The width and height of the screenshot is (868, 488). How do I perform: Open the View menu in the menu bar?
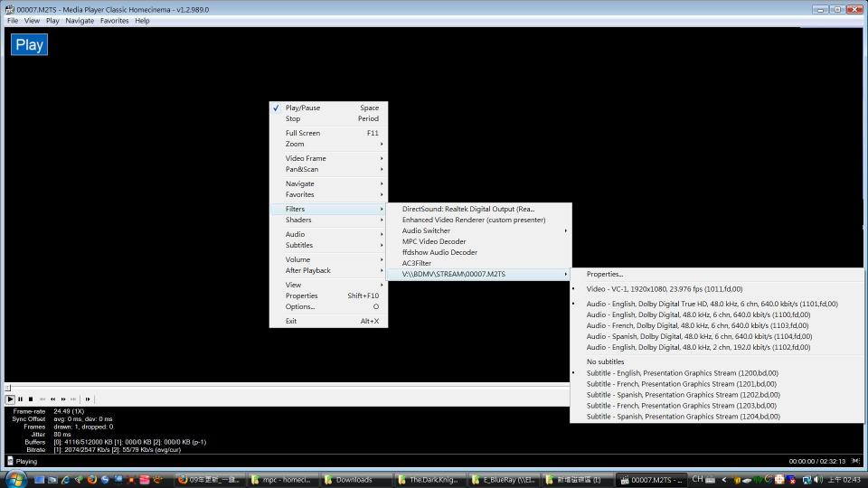33,21
